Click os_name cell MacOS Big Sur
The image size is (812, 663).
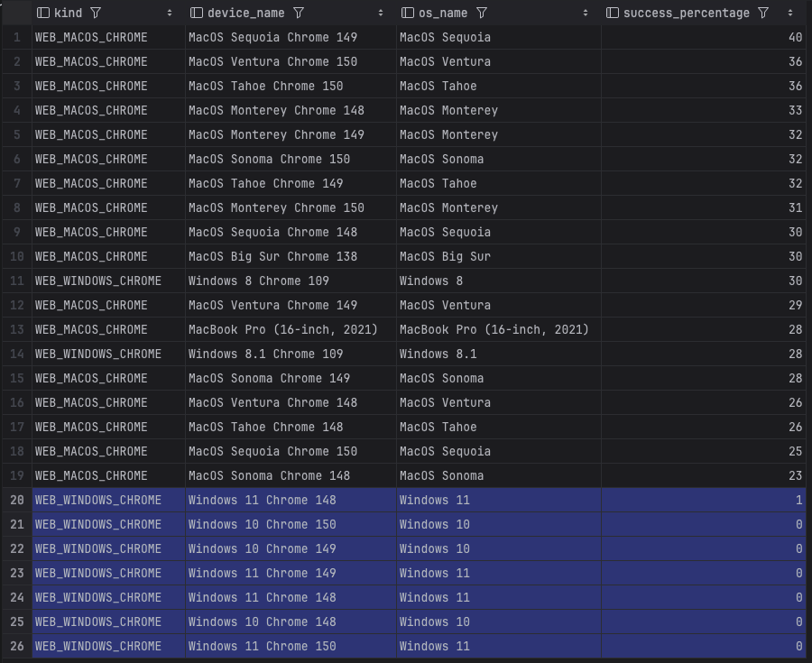coord(499,256)
